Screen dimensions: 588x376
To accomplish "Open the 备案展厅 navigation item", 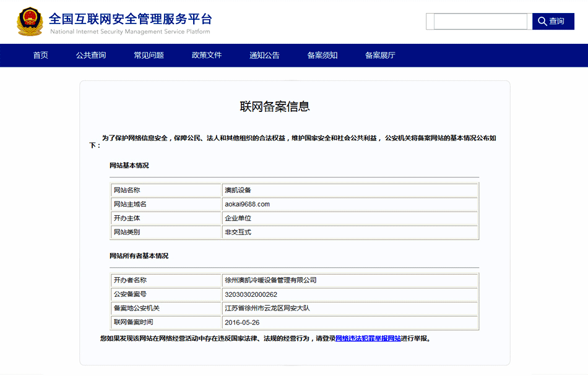I will tap(380, 55).
